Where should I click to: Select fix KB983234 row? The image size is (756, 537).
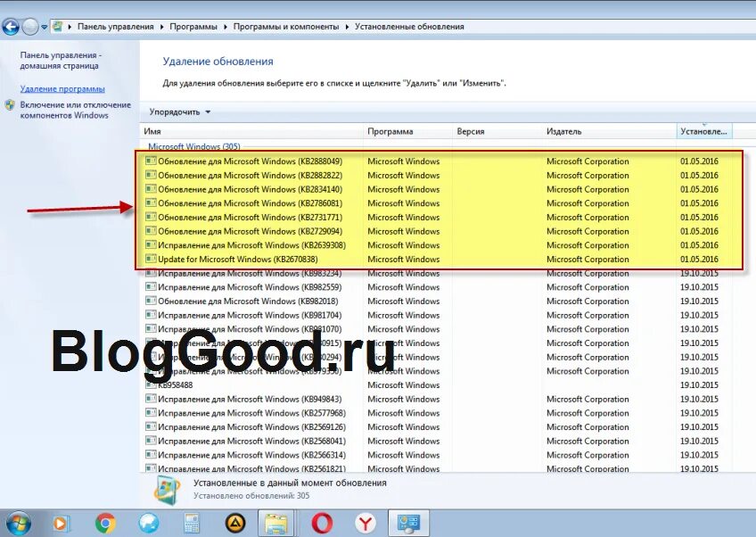click(438, 274)
